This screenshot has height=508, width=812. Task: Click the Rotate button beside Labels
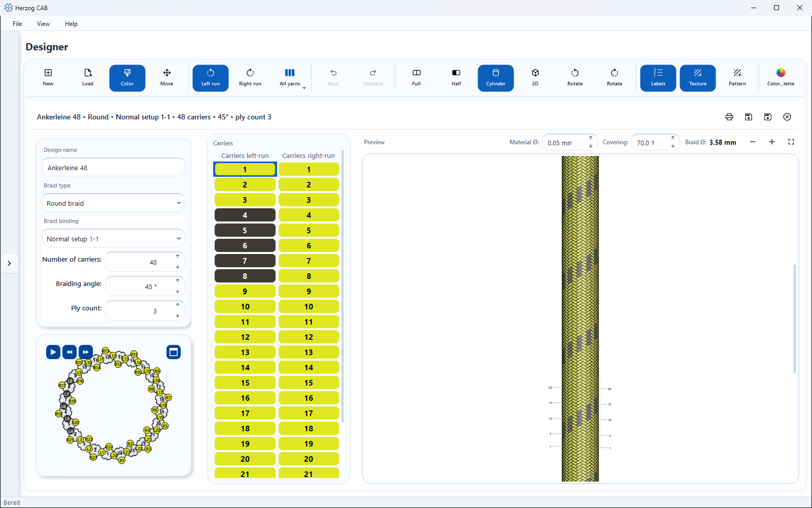615,78
